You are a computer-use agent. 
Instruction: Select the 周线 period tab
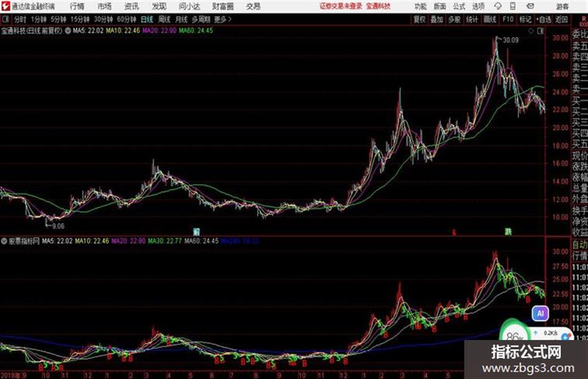pyautogui.click(x=164, y=19)
